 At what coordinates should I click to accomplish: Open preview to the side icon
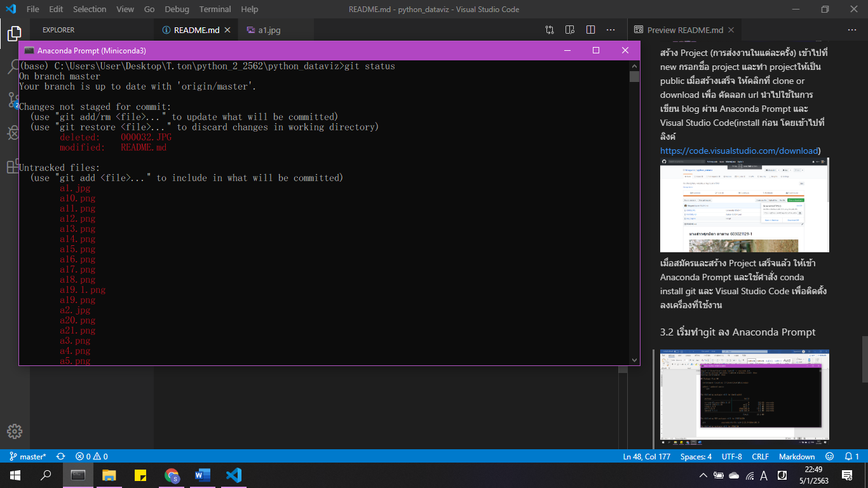[570, 30]
